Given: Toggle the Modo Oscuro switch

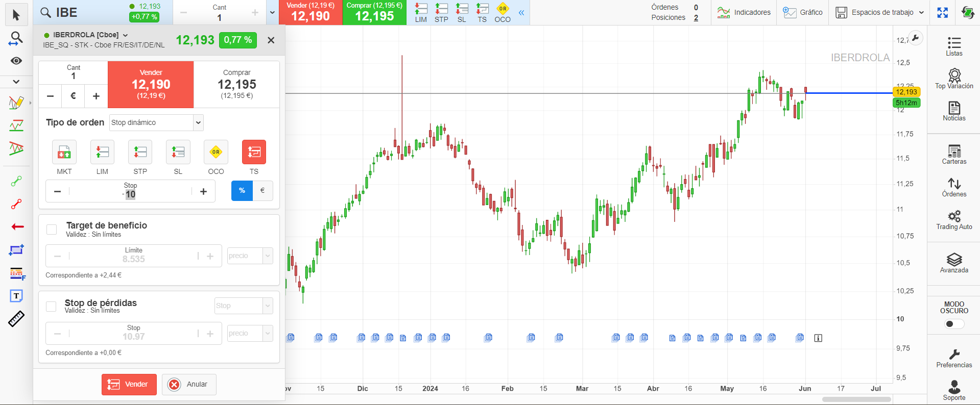Looking at the screenshot, I should point(954,324).
